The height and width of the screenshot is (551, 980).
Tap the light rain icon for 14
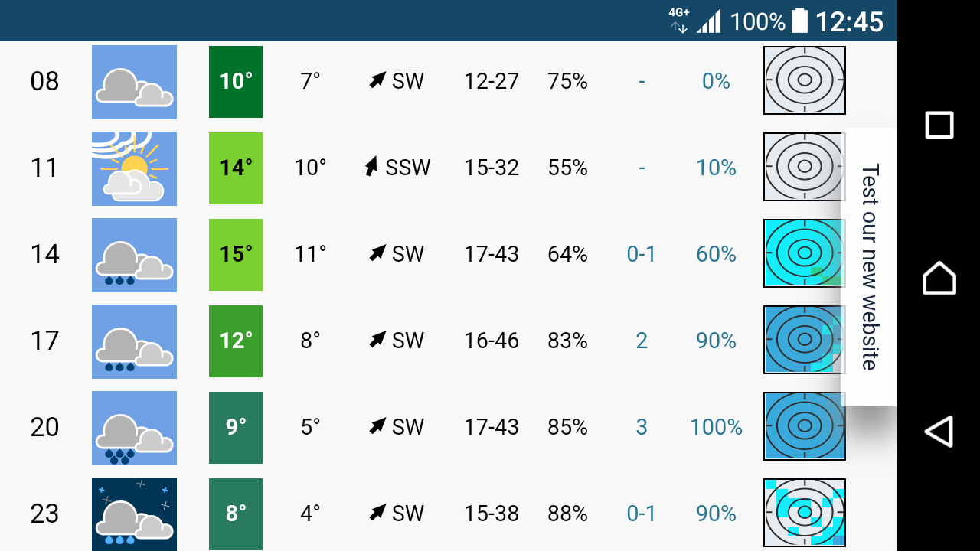134,255
